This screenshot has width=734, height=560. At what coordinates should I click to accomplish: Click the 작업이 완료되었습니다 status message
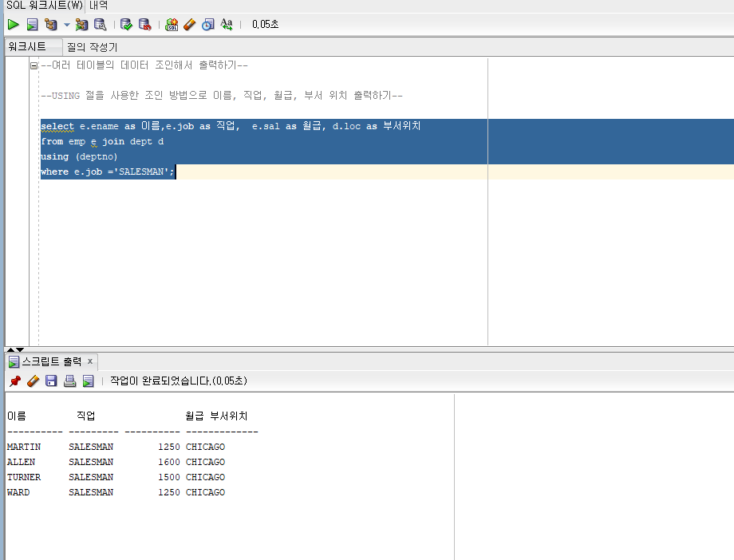[179, 381]
